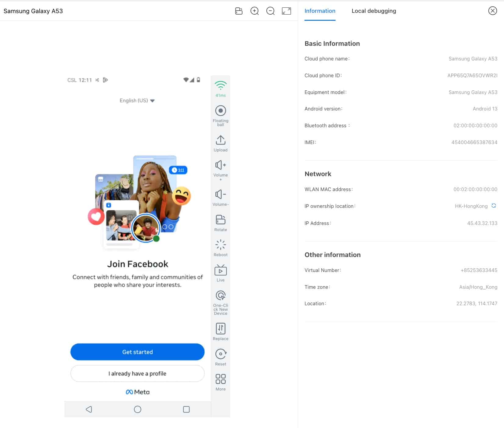Decrease volume with Volume- button
This screenshot has width=504, height=428.
click(x=221, y=198)
